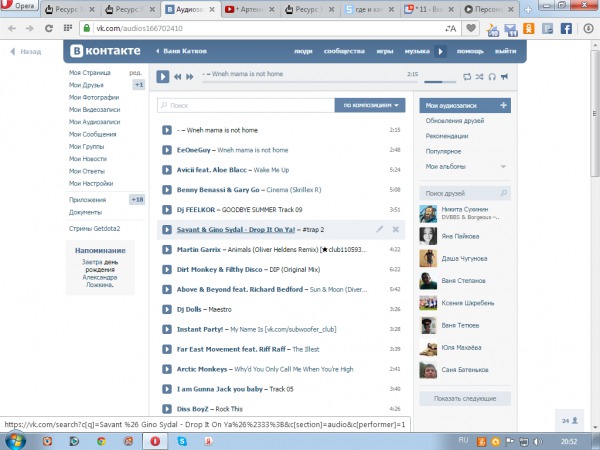The image size is (600, 450).
Task: Toggle broadcast megaphone icon in player
Action: point(505,77)
